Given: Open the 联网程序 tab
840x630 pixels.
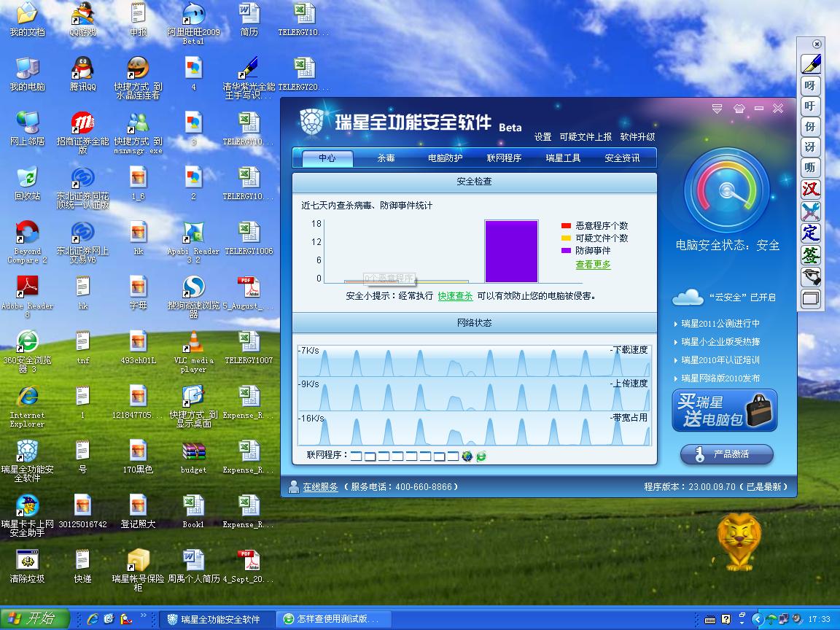Looking at the screenshot, I should tap(504, 158).
